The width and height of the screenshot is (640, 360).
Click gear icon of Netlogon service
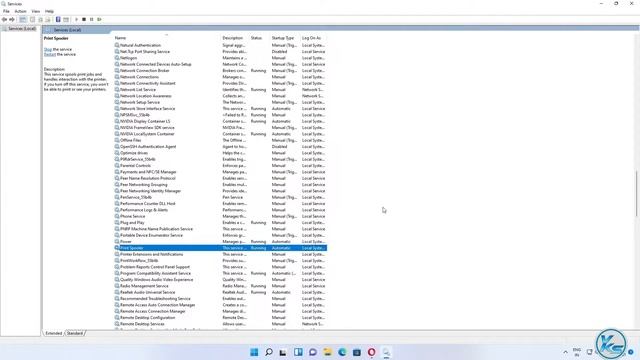click(117, 58)
